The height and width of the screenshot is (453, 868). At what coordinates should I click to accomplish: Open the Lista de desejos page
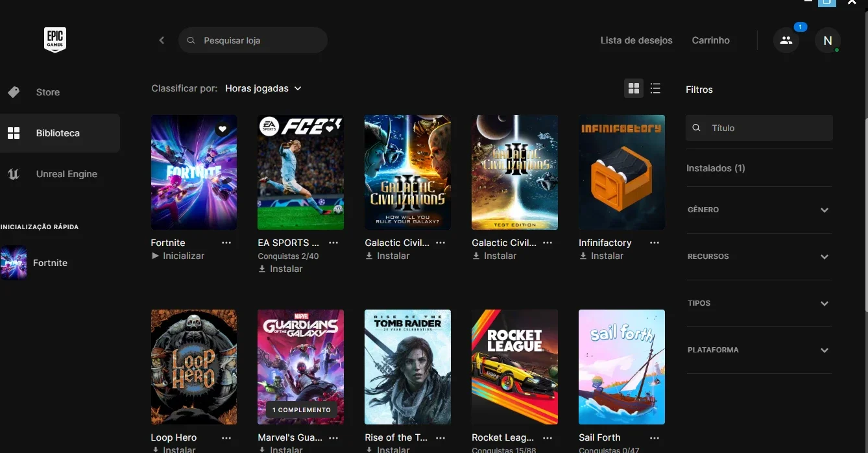[636, 40]
